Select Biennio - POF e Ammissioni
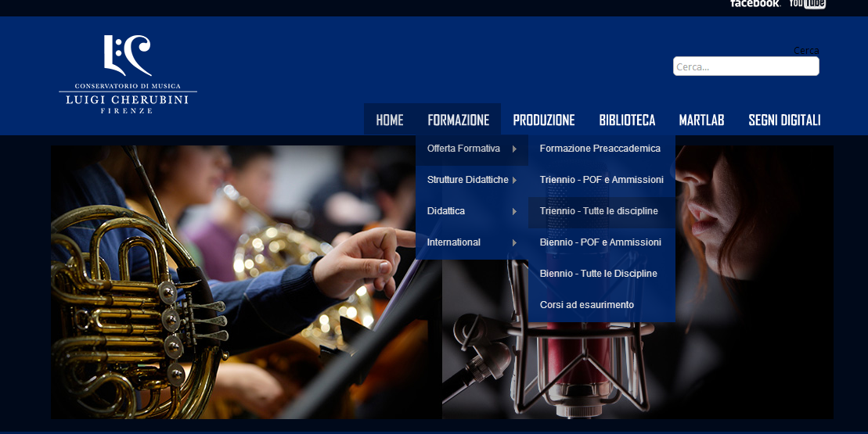Image resolution: width=868 pixels, height=434 pixels. 602,242
